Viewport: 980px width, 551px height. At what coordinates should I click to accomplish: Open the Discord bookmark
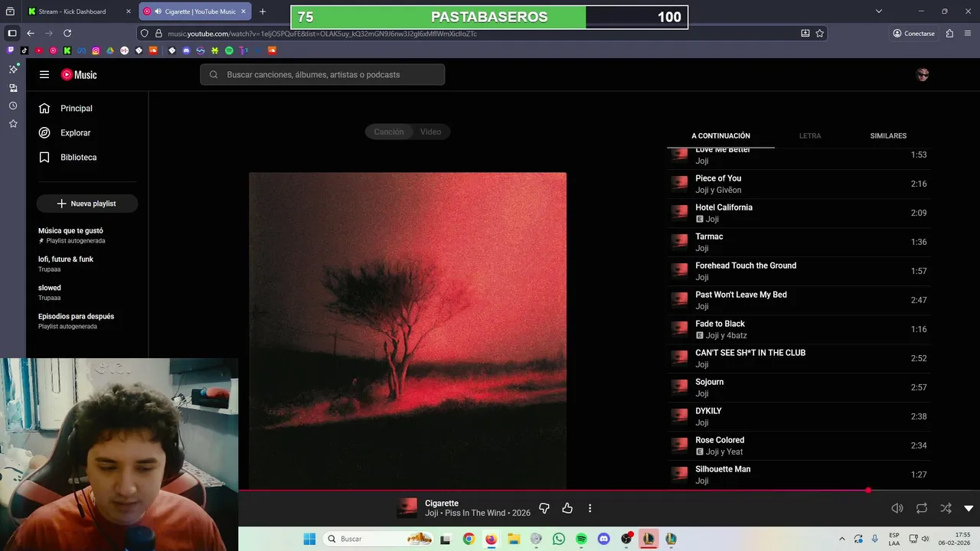(x=186, y=51)
